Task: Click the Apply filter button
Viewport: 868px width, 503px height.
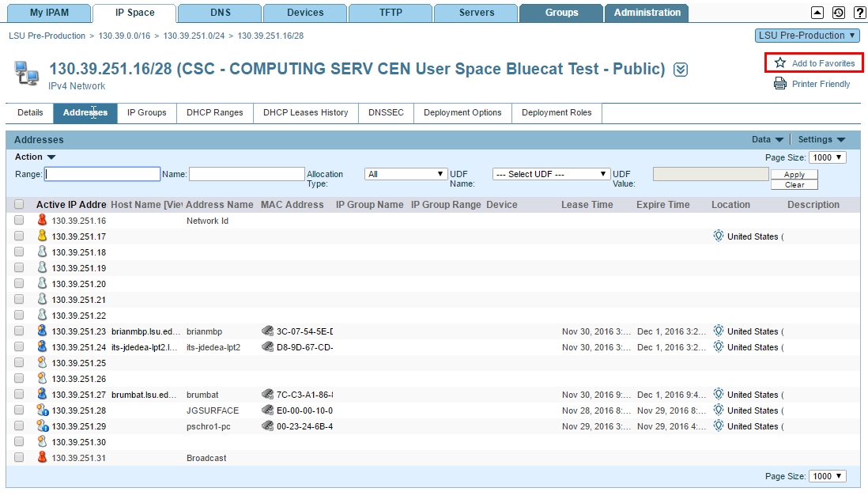Action: (x=794, y=174)
